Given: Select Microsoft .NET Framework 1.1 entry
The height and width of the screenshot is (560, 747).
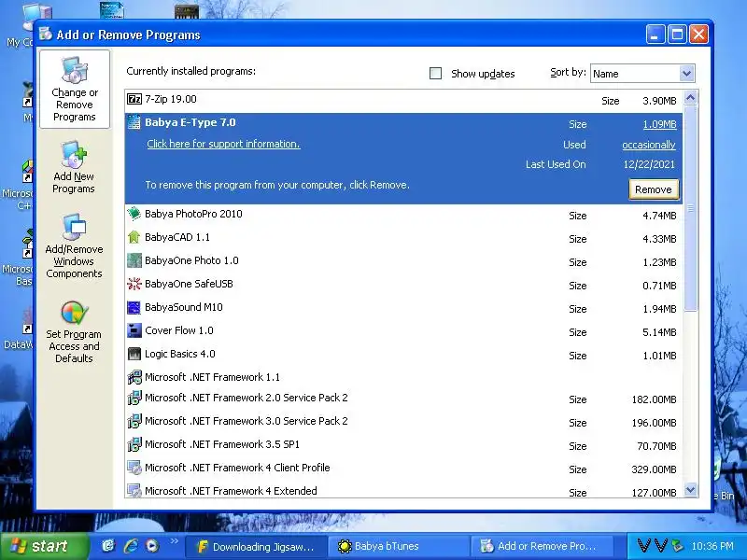Looking at the screenshot, I should point(403,377).
